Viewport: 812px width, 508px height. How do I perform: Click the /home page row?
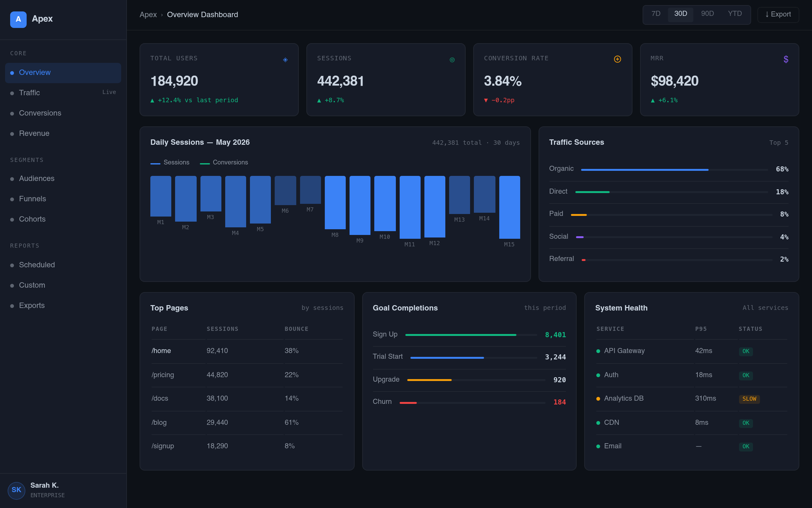click(247, 351)
